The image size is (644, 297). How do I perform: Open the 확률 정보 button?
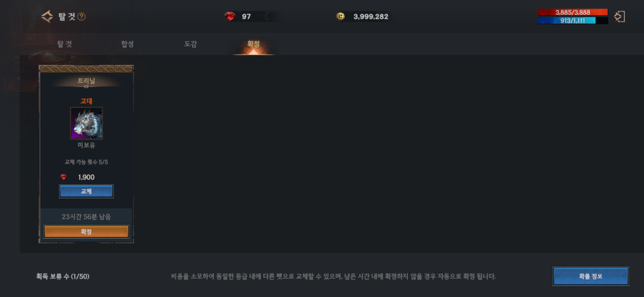point(591,276)
